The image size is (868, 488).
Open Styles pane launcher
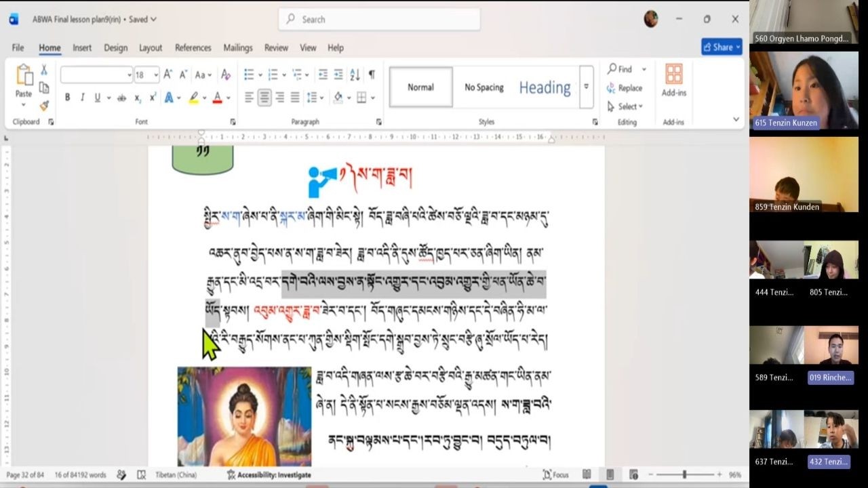595,122
